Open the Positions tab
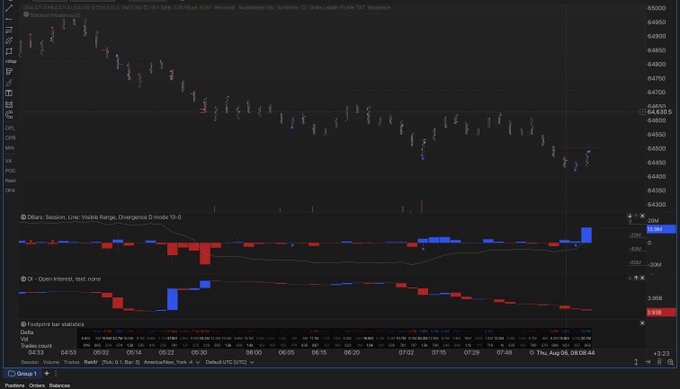 coord(14,385)
